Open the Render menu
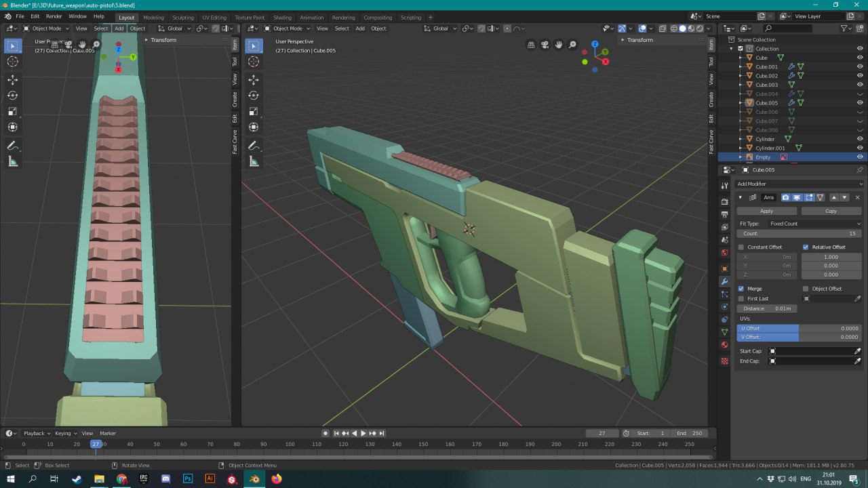Image resolution: width=868 pixels, height=488 pixels. pos(54,16)
